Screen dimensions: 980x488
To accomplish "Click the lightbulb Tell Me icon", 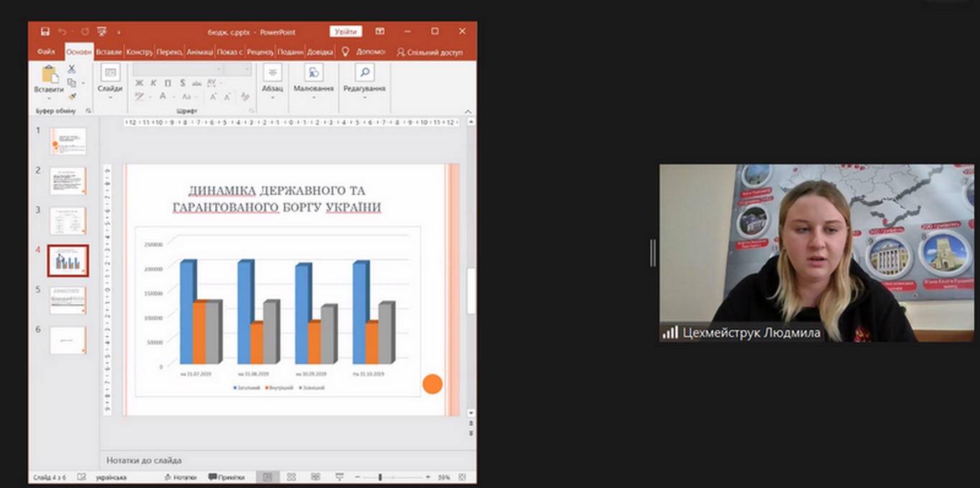I will [344, 52].
